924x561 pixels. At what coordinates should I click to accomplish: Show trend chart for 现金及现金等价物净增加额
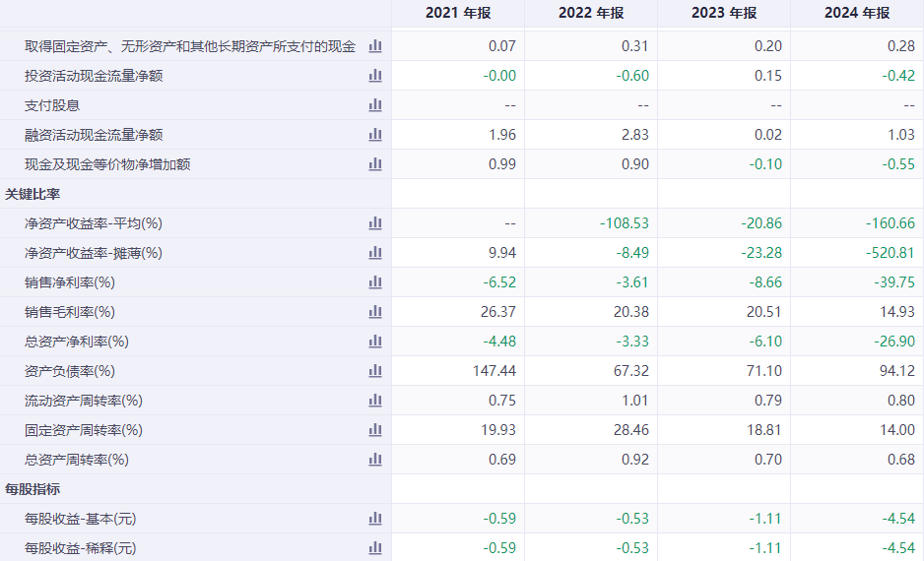click(374, 164)
